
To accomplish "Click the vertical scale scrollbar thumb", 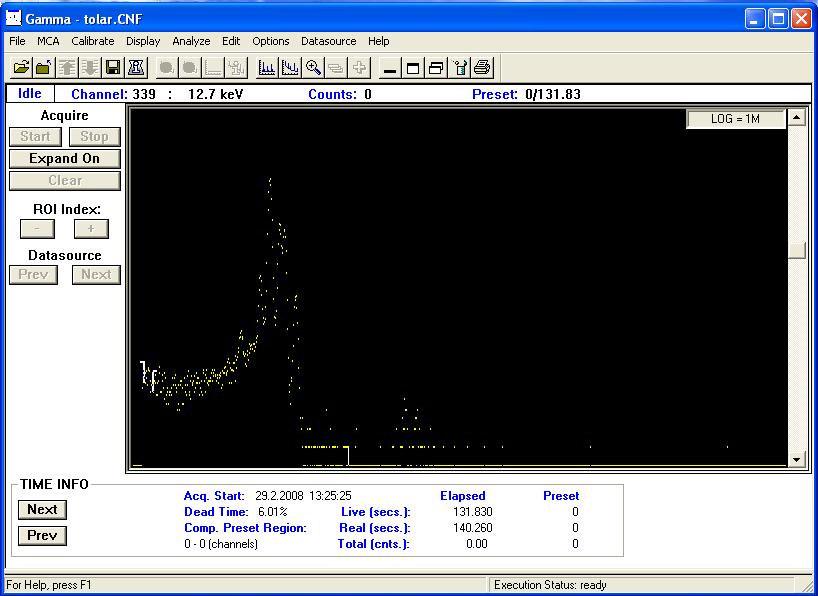I will 797,251.
